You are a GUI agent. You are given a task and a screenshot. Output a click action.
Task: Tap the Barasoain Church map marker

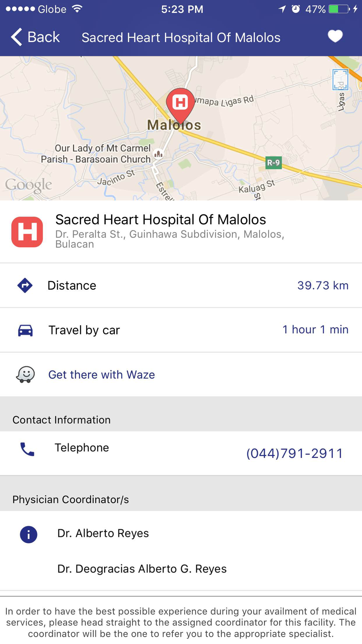coord(158,154)
